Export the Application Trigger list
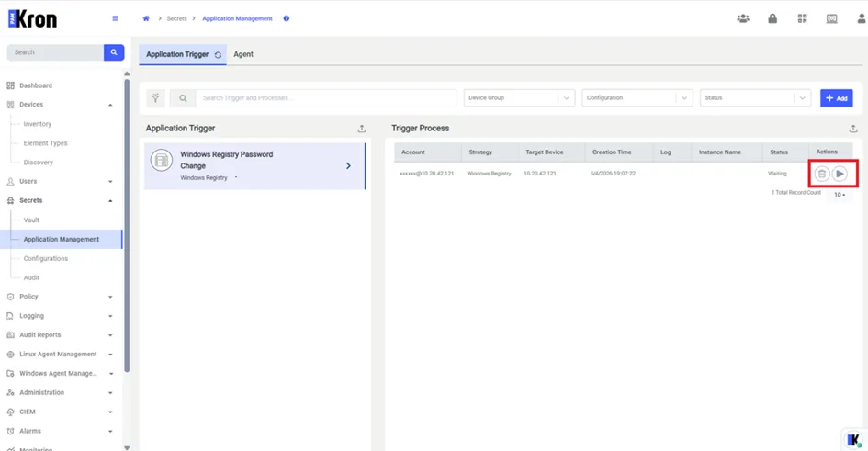This screenshot has width=868, height=451. [362, 129]
